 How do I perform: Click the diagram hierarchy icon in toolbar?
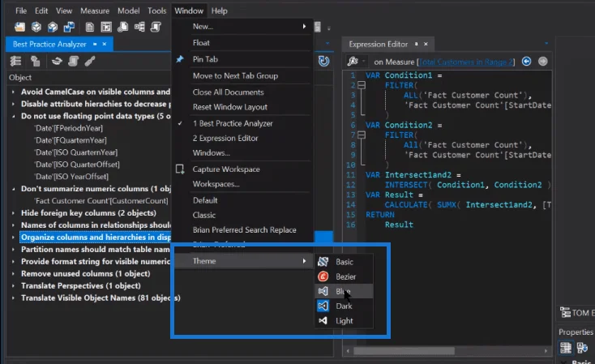click(139, 27)
